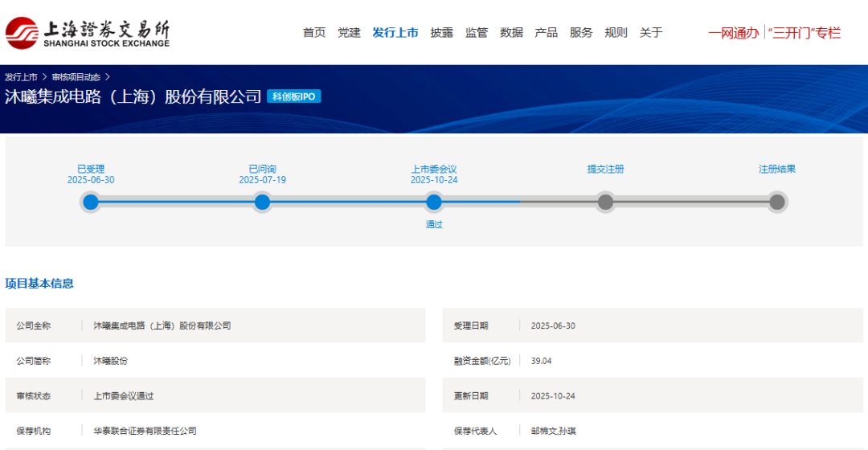The width and height of the screenshot is (868, 450).
Task: Click the "三开门"专栏 link
Action: [805, 33]
